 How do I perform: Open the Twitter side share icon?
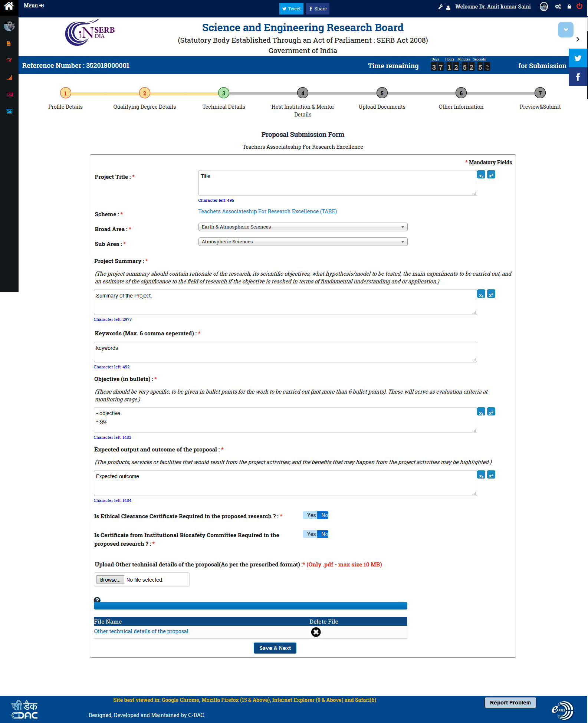(578, 58)
